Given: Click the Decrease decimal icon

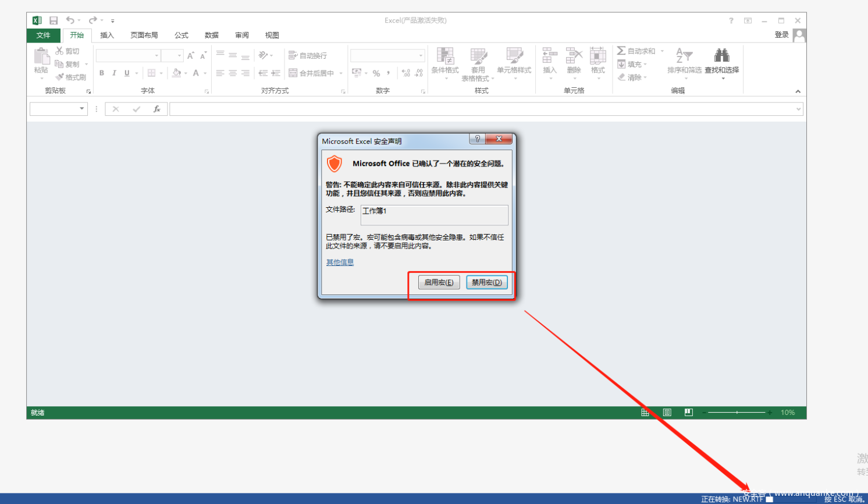Looking at the screenshot, I should coord(419,73).
